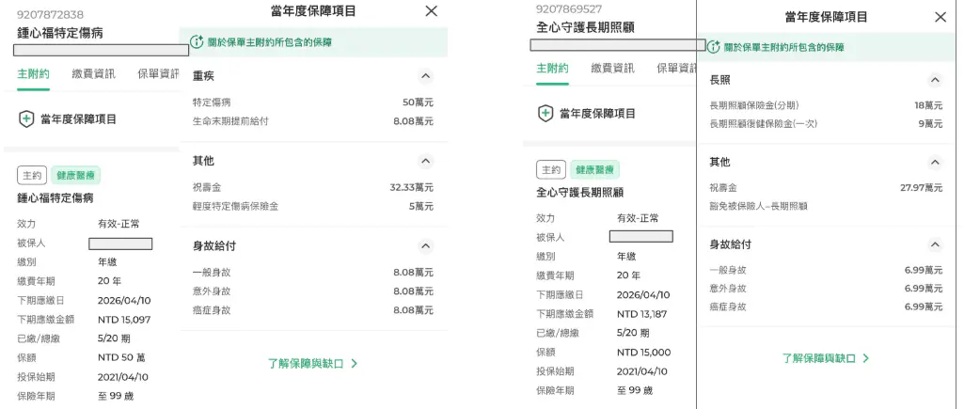The height and width of the screenshot is (409, 980).
Task: Collapse the 重疾 section
Action: click(425, 76)
